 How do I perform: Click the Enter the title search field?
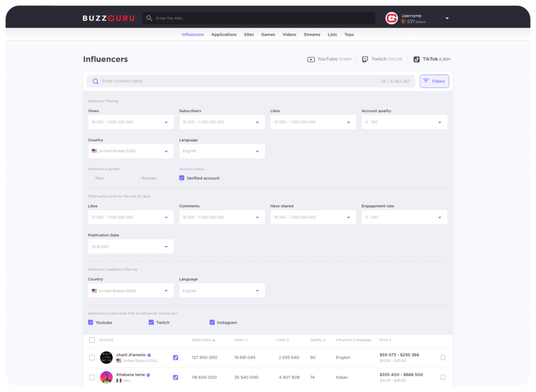[259, 18]
